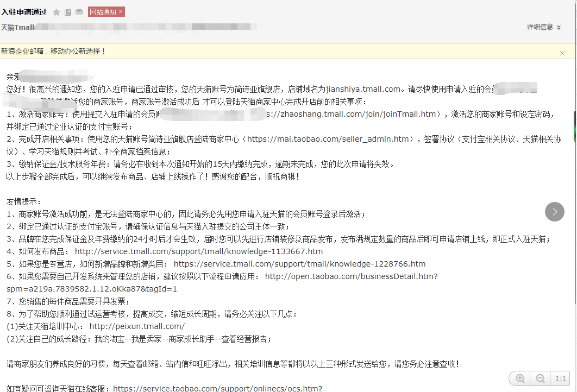Click the 网站通知 tag label
This screenshot has width=577, height=392.
(103, 12)
